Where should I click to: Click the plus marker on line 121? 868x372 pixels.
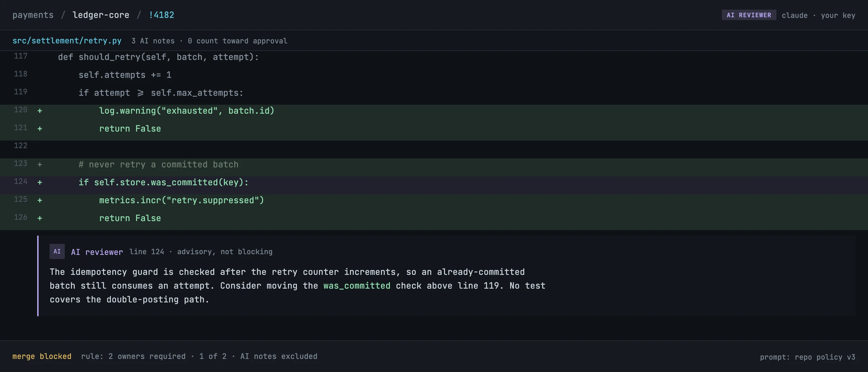40,129
